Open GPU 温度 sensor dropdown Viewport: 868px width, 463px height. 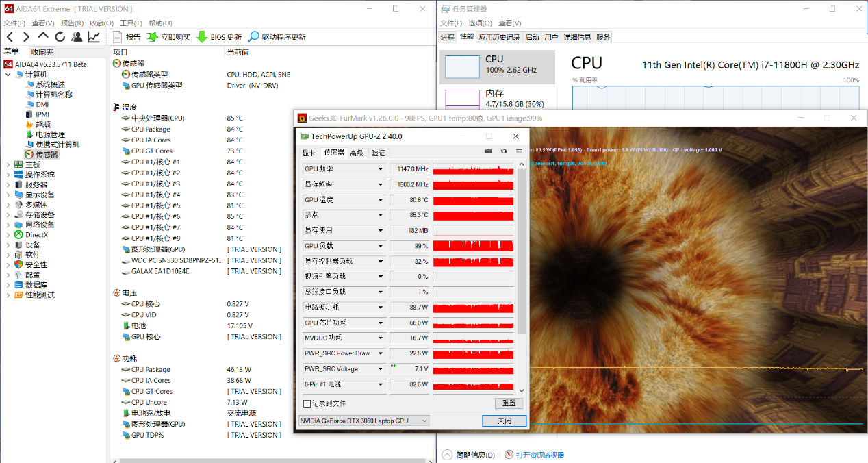[x=381, y=200]
